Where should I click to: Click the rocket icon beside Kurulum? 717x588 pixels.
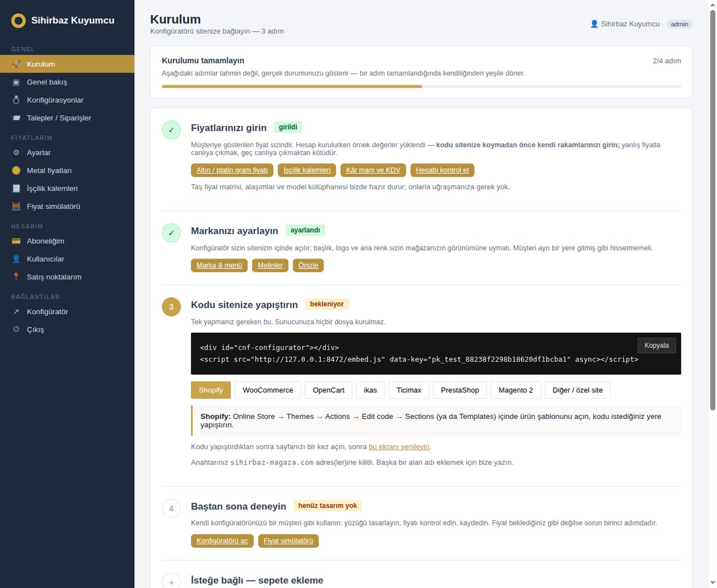(16, 64)
